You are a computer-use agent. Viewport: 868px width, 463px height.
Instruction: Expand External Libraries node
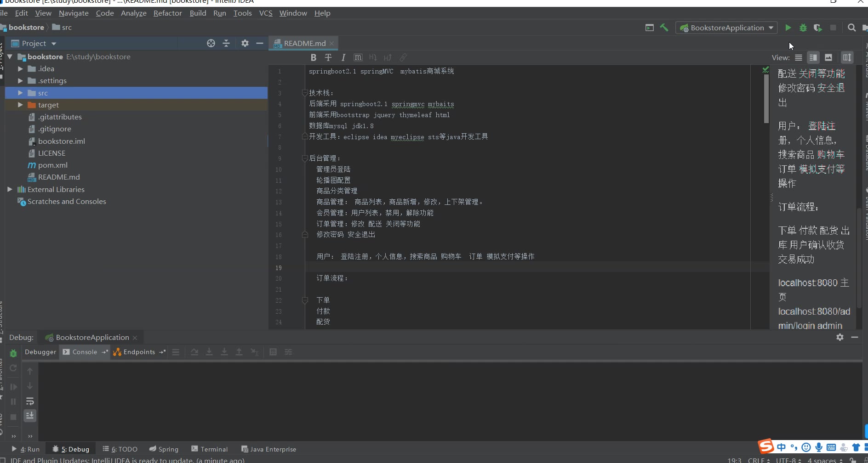click(x=10, y=189)
